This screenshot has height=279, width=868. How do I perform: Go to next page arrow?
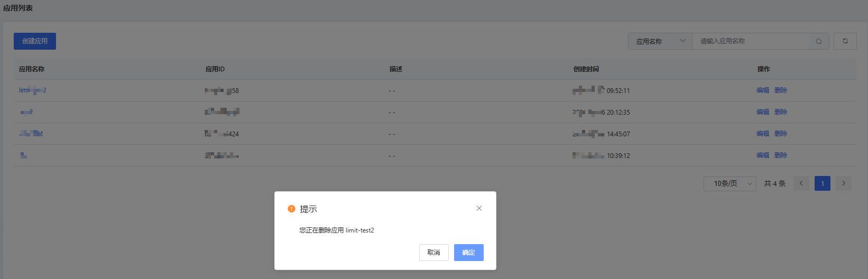click(x=844, y=183)
